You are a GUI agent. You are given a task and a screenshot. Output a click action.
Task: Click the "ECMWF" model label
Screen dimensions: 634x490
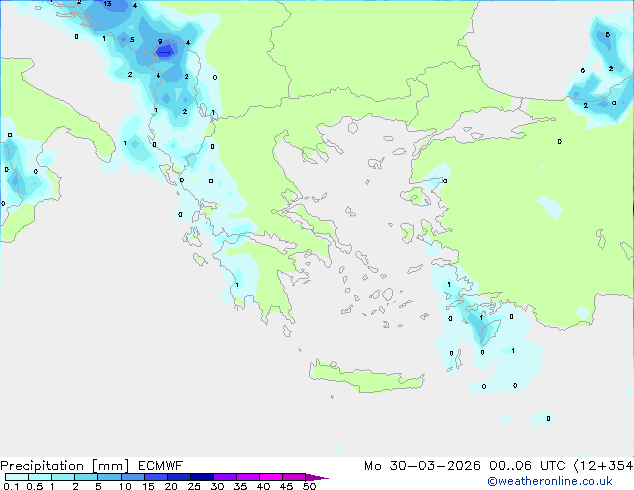[x=161, y=465]
